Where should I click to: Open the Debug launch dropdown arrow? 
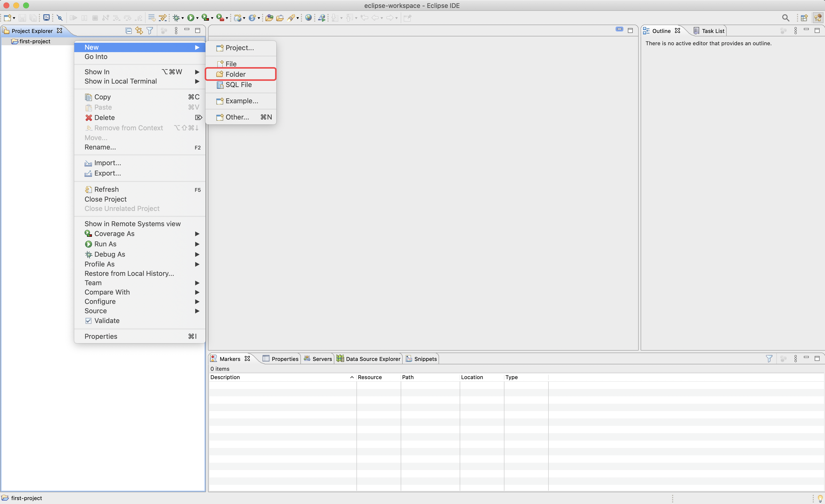pyautogui.click(x=182, y=18)
